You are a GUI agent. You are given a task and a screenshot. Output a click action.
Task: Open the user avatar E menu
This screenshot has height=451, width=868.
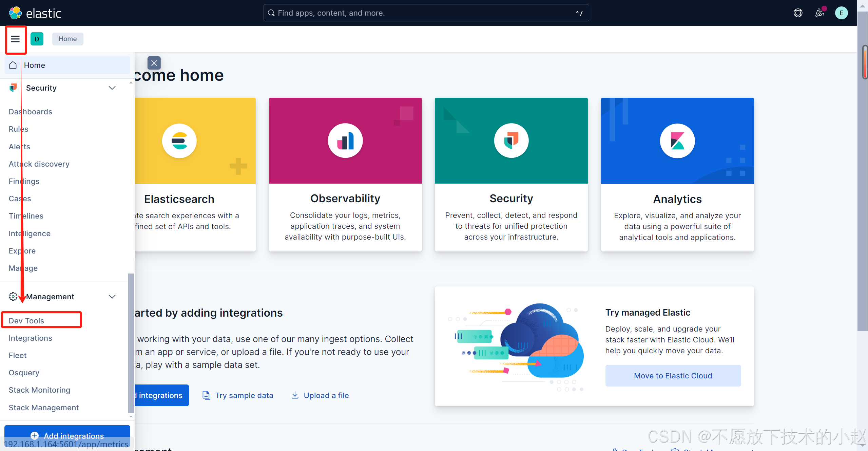pyautogui.click(x=841, y=13)
